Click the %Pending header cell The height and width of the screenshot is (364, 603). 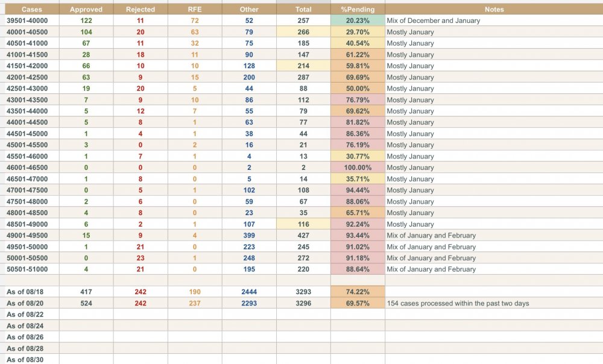pyautogui.click(x=358, y=10)
